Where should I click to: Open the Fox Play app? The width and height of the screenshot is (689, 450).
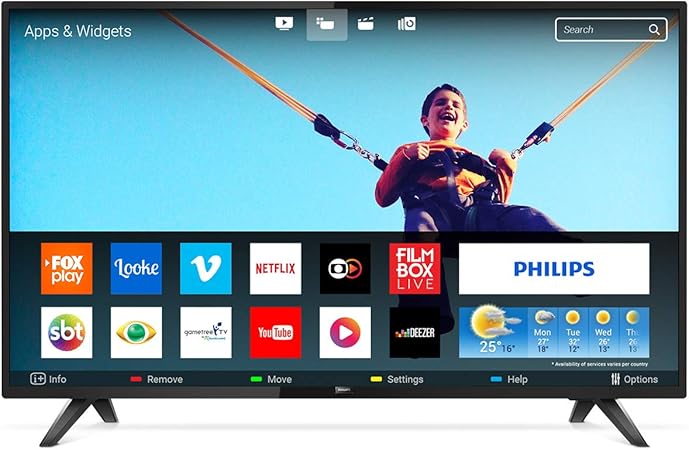click(x=66, y=269)
